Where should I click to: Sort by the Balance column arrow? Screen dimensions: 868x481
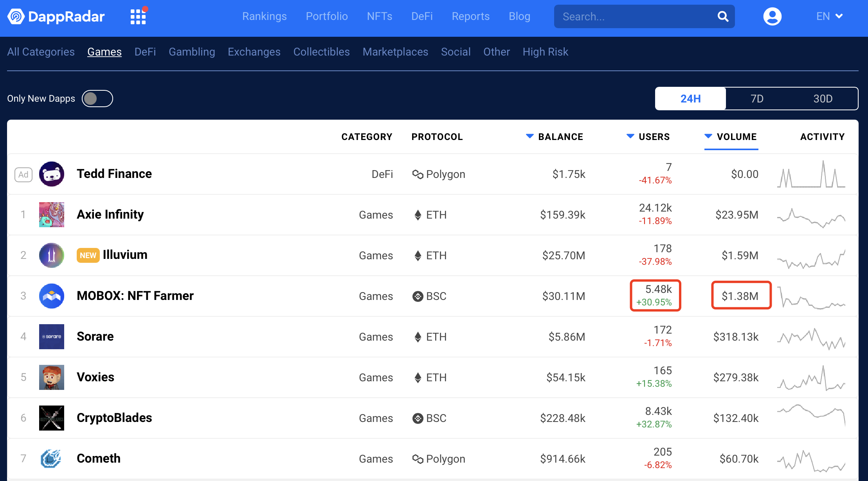coord(529,136)
